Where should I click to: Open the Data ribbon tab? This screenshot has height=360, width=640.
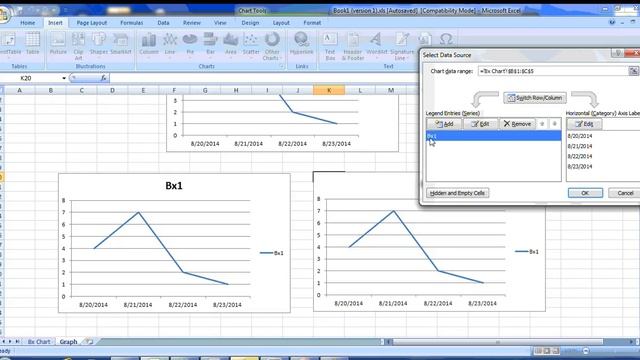[x=163, y=23]
